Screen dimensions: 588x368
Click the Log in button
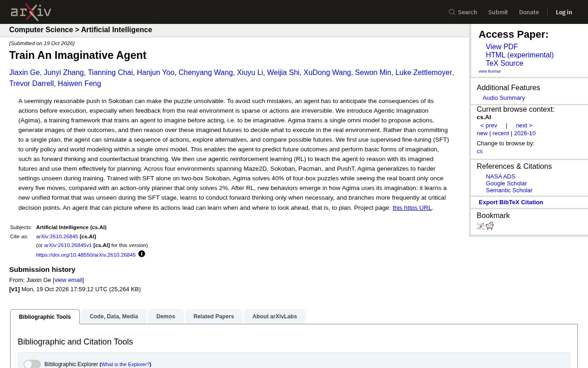point(564,12)
